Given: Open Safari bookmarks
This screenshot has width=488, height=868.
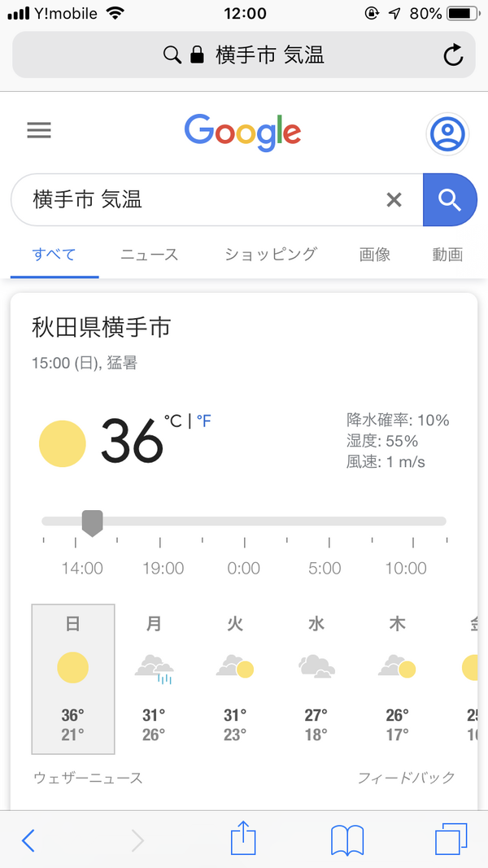Looking at the screenshot, I should (x=347, y=840).
